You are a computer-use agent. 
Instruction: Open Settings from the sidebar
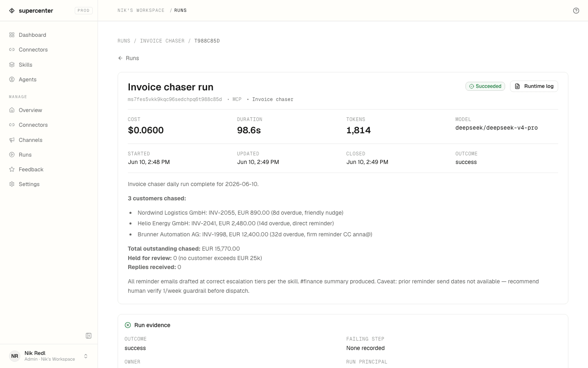[x=49, y=184]
